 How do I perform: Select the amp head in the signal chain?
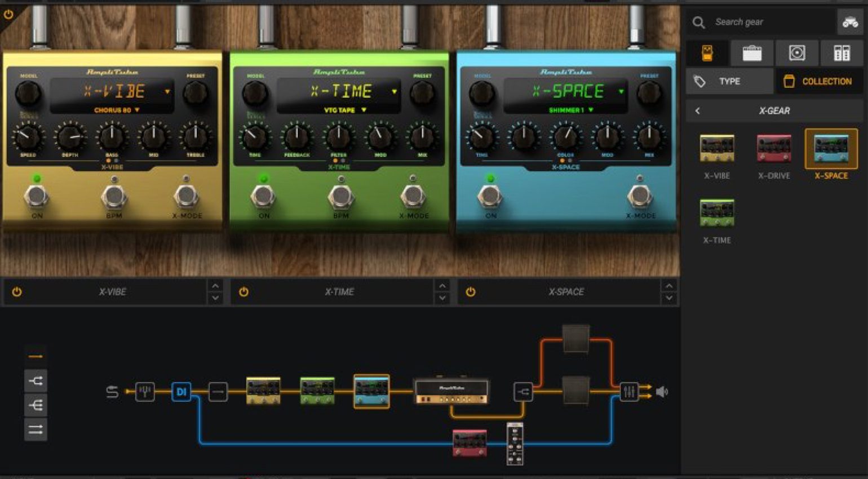[451, 391]
